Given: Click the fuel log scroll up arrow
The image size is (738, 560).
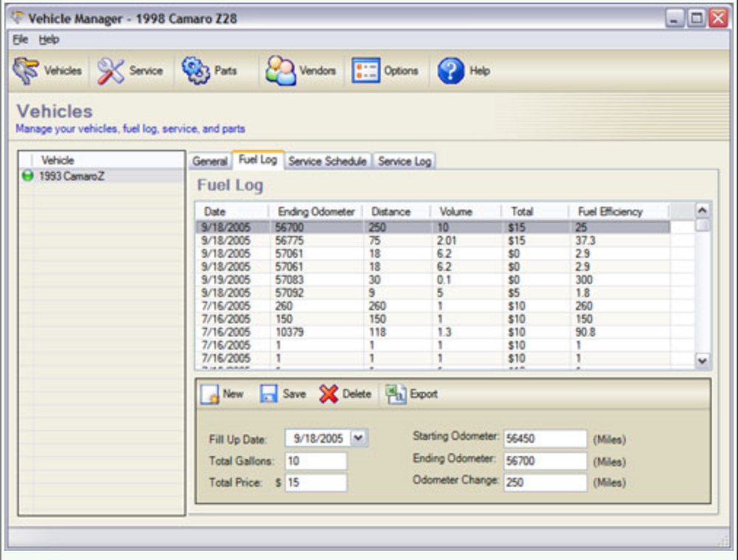Looking at the screenshot, I should tap(703, 210).
